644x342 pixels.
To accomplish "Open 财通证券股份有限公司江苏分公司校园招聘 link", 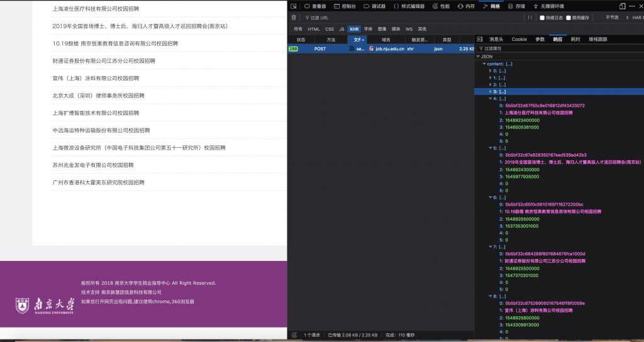I will coord(104,61).
